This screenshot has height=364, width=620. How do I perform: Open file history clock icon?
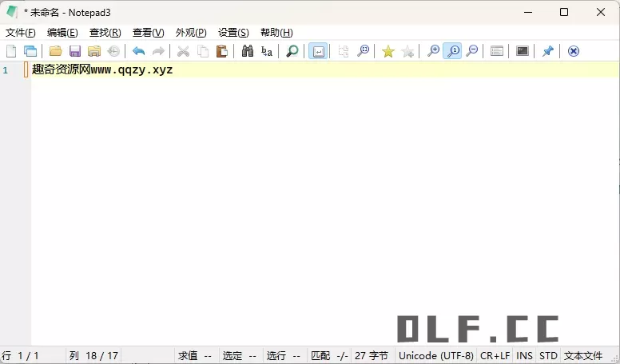pyautogui.click(x=113, y=51)
